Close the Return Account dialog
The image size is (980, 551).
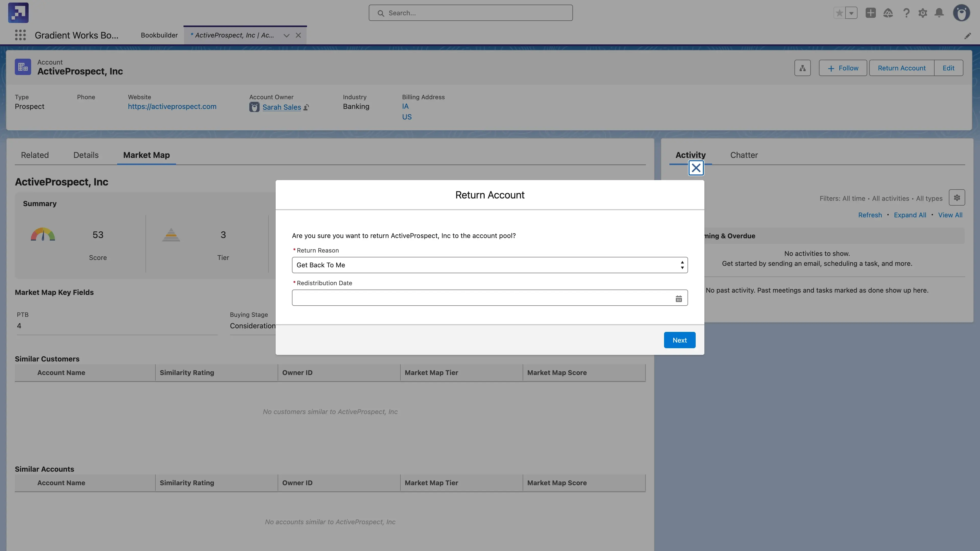click(696, 168)
